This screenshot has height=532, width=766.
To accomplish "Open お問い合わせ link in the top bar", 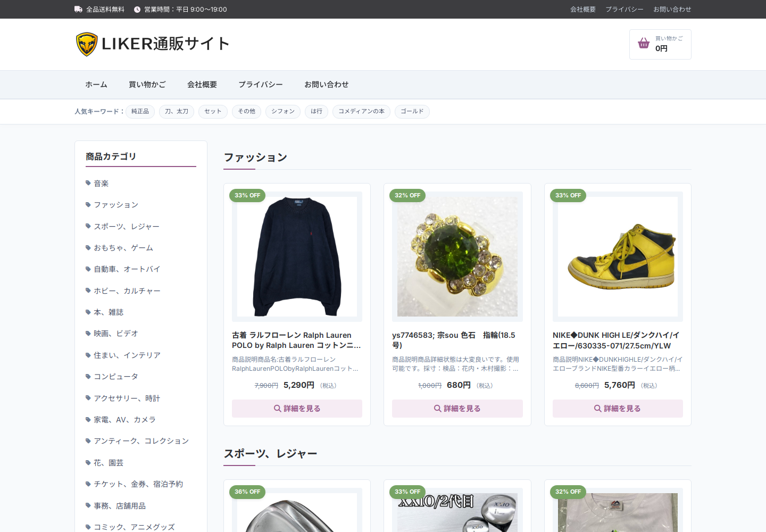I will tap(672, 10).
